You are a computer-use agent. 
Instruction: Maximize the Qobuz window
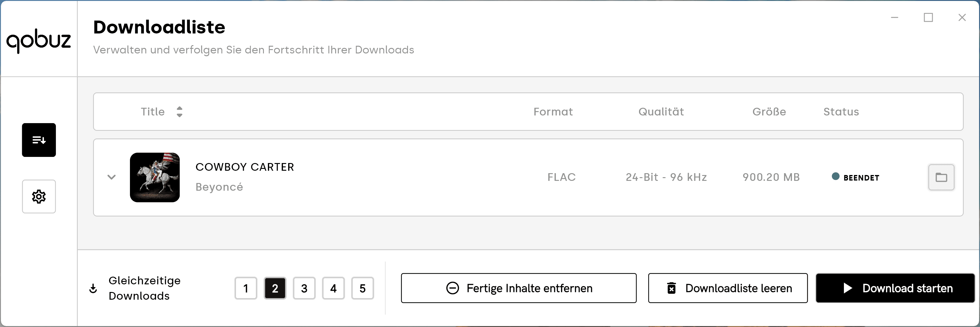[x=928, y=18]
